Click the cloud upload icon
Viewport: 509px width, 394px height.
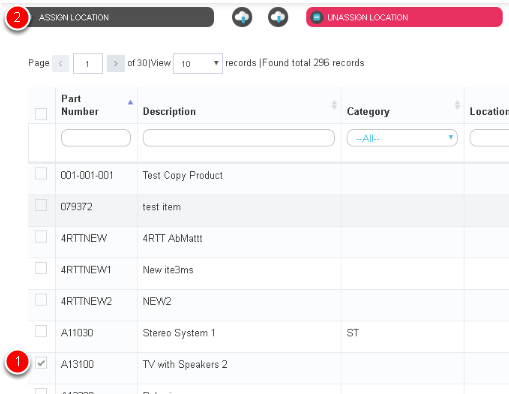click(x=242, y=17)
